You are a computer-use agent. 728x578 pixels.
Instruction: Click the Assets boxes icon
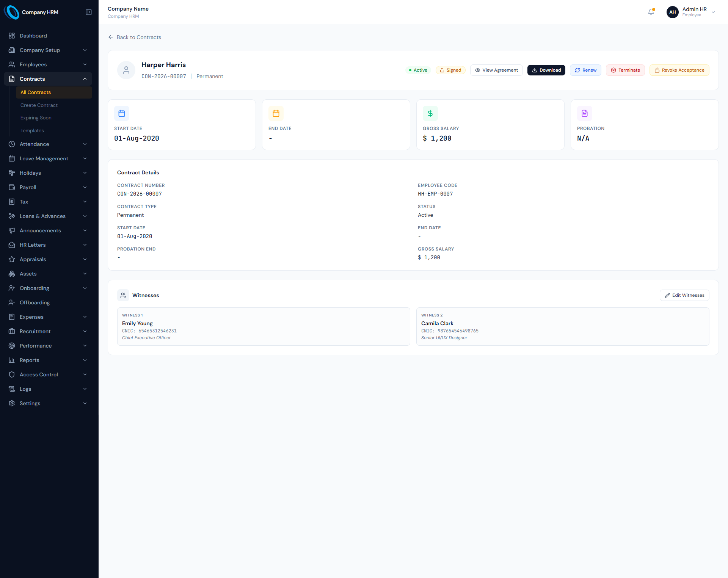(x=12, y=274)
